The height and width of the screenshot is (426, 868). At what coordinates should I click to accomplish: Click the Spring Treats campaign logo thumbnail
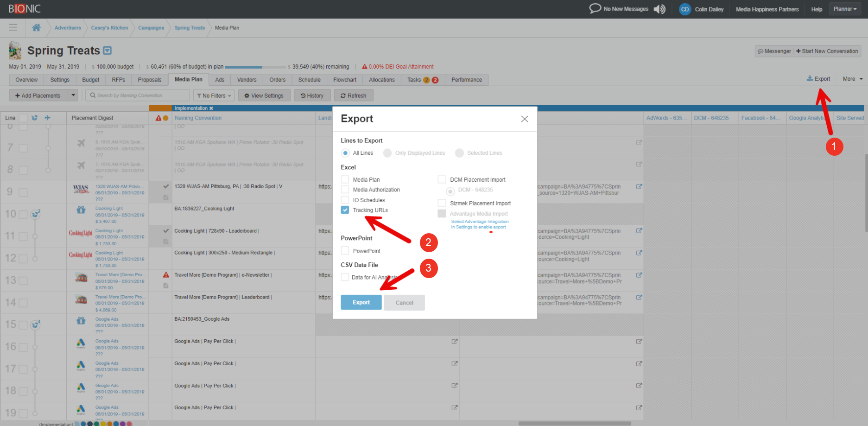click(15, 51)
